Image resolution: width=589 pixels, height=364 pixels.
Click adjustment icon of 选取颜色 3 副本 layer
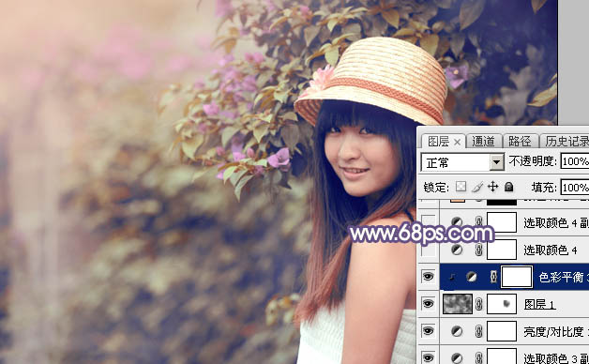[x=457, y=357]
